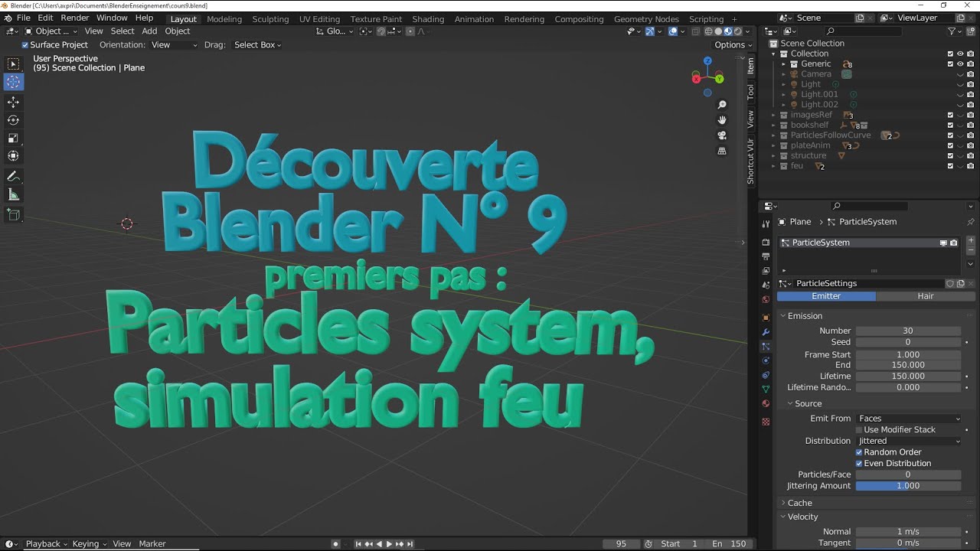Open the Orientation View dropdown
This screenshot has height=551, width=980.
pyautogui.click(x=174, y=45)
